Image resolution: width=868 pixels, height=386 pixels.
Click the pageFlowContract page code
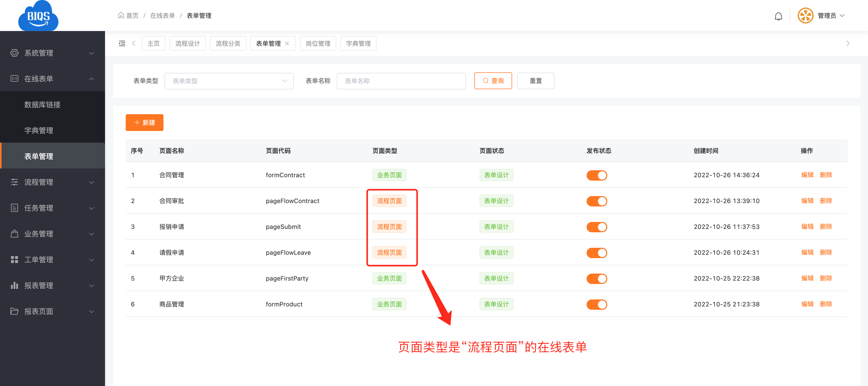point(293,201)
